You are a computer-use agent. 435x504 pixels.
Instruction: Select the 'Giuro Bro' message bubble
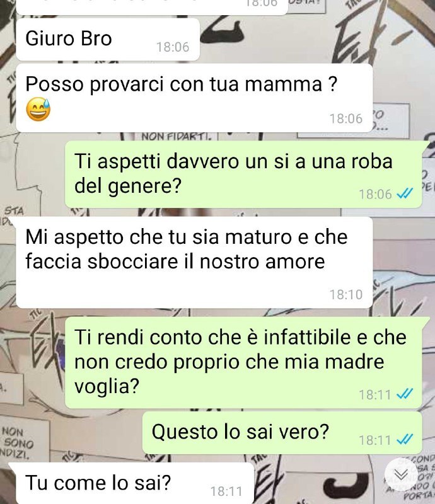click(x=108, y=39)
